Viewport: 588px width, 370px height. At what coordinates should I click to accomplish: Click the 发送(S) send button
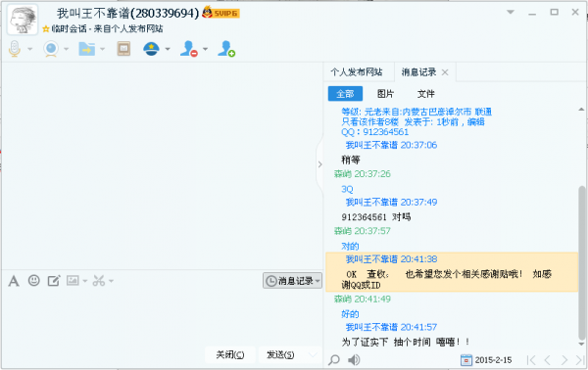tap(280, 354)
